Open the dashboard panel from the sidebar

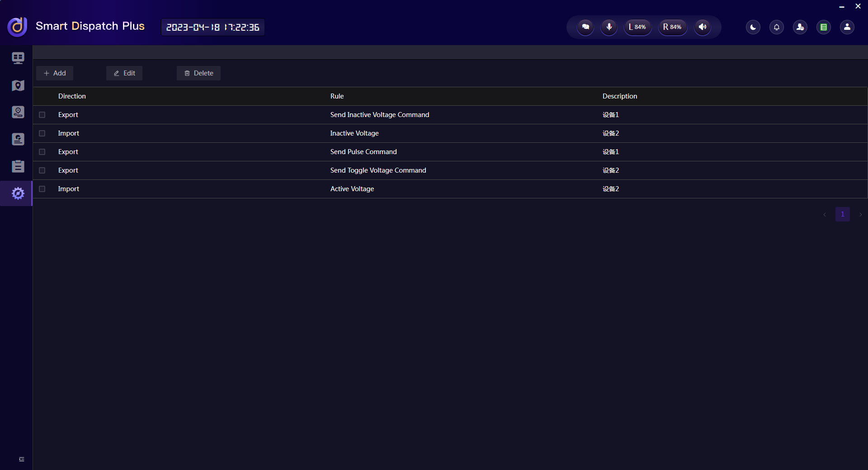(18, 58)
